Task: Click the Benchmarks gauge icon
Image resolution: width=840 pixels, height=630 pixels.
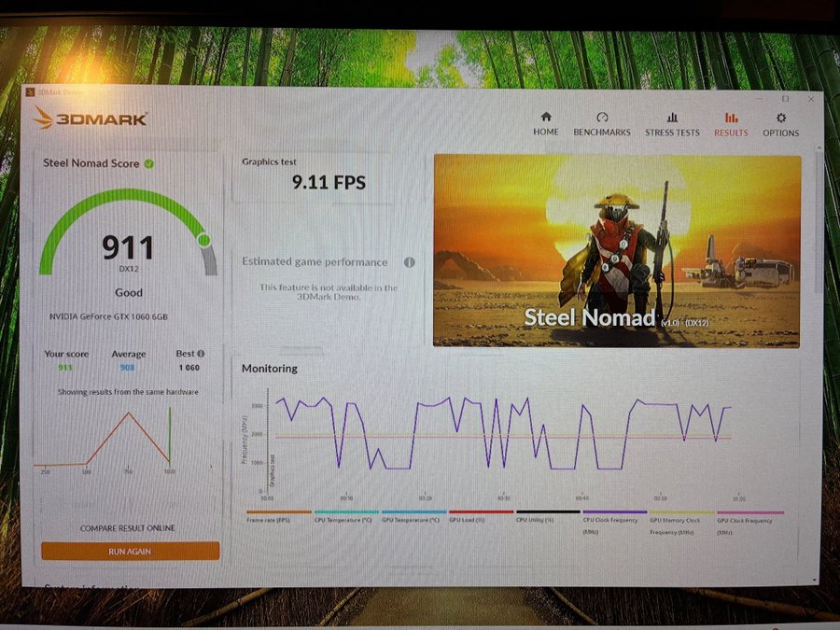Action: coord(602,118)
